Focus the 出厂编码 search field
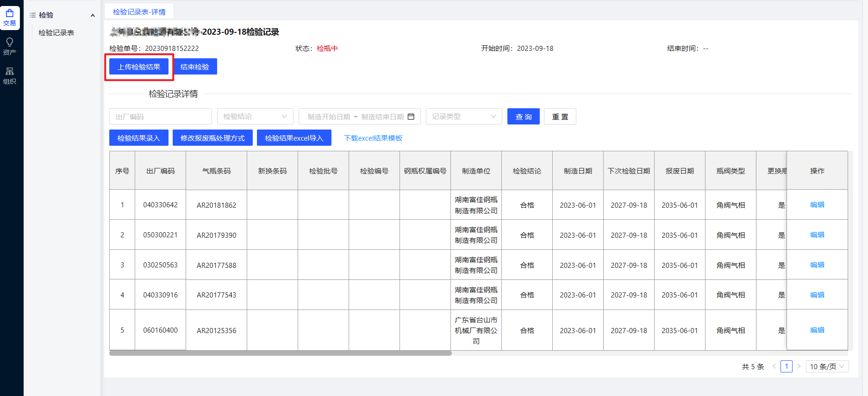868x396 pixels. click(x=161, y=117)
